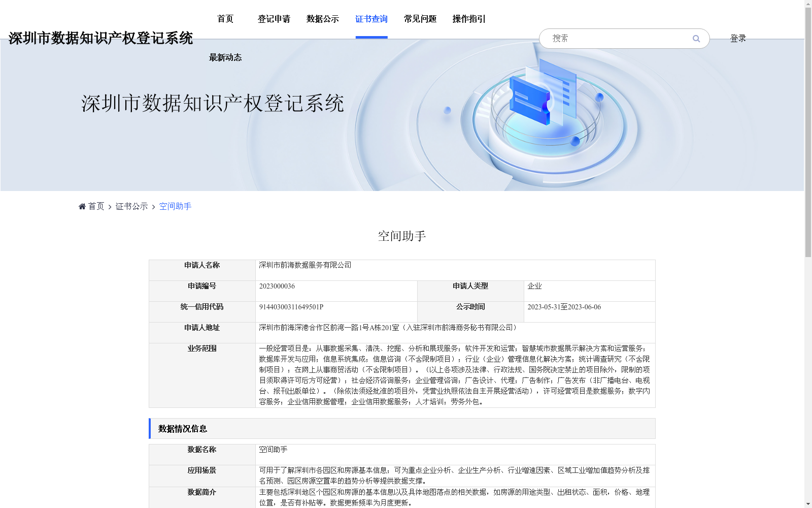812x508 pixels.
Task: Click the scrollbar up arrow
Action: click(808, 4)
